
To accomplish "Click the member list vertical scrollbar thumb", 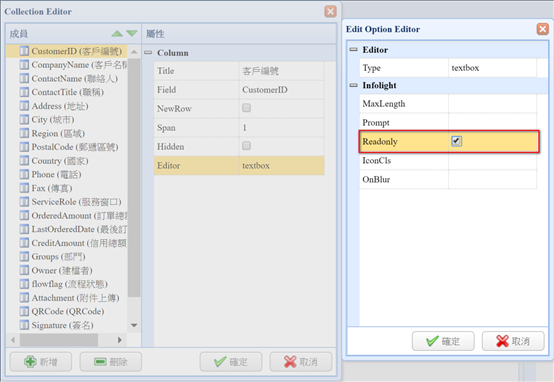I will coord(134,178).
